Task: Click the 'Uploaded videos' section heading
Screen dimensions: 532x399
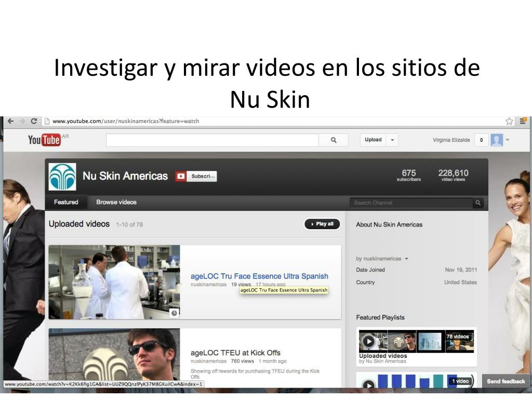Action: point(79,224)
